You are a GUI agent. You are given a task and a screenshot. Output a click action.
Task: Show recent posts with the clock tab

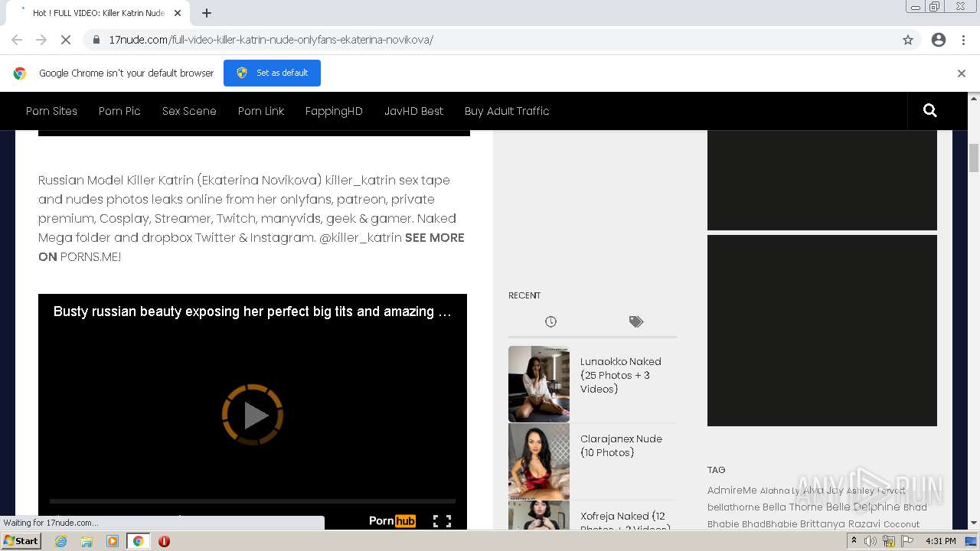click(x=550, y=321)
